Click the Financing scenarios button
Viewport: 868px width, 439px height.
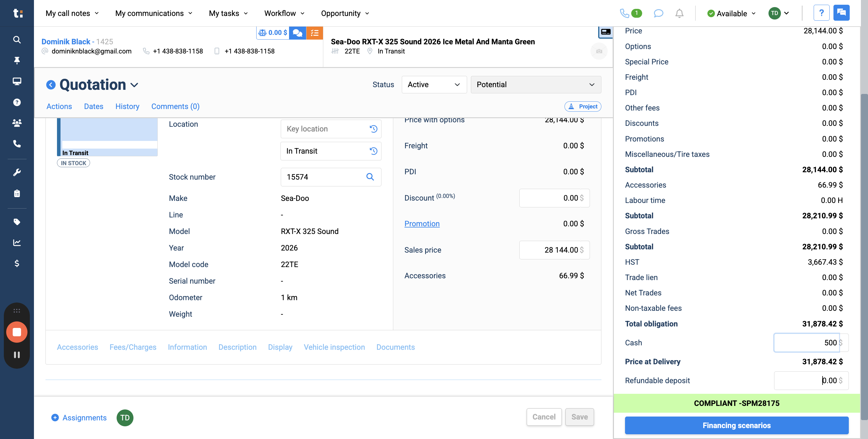point(736,425)
